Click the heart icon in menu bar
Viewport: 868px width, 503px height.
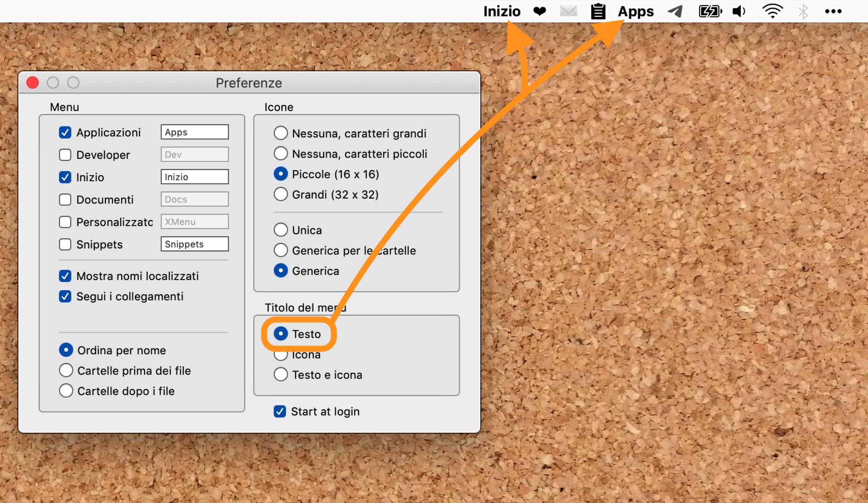click(539, 12)
